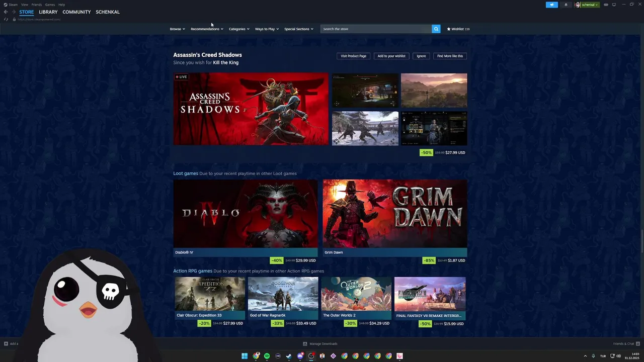Open the volume tray icon
The image size is (644, 362).
(x=618, y=356)
